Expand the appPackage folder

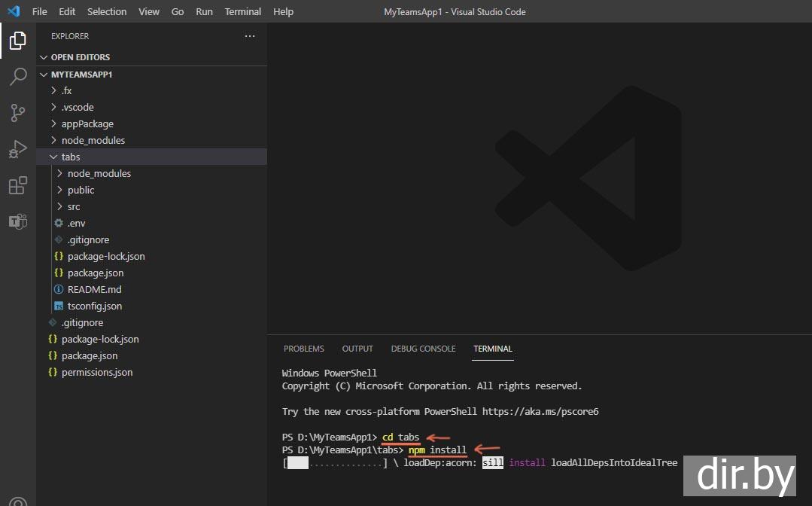point(87,123)
